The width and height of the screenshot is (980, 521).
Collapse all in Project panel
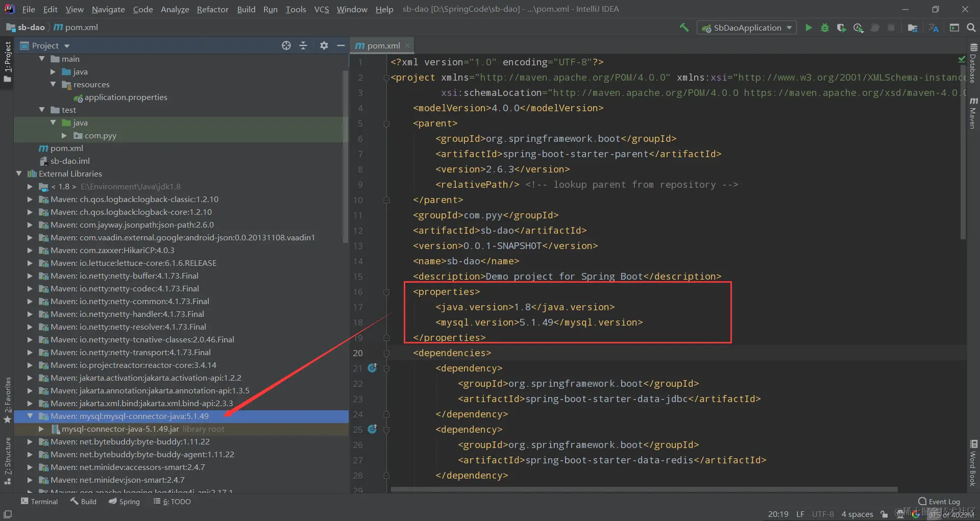pos(303,45)
